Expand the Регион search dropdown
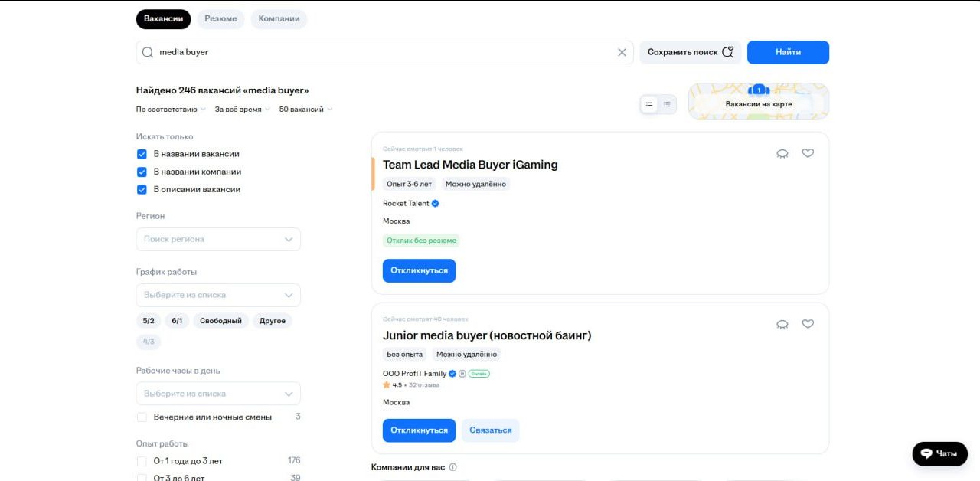 [x=218, y=239]
